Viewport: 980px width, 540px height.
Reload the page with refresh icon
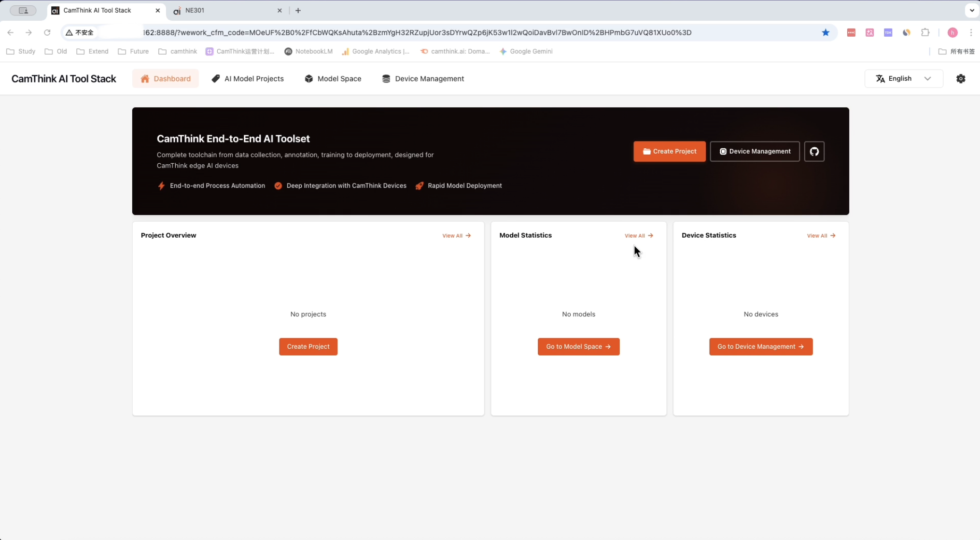(x=47, y=32)
